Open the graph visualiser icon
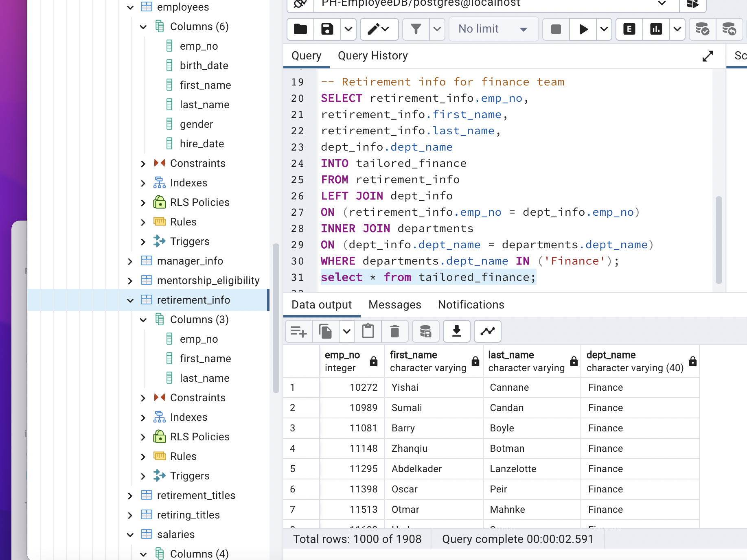Viewport: 747px width, 560px height. pyautogui.click(x=487, y=331)
